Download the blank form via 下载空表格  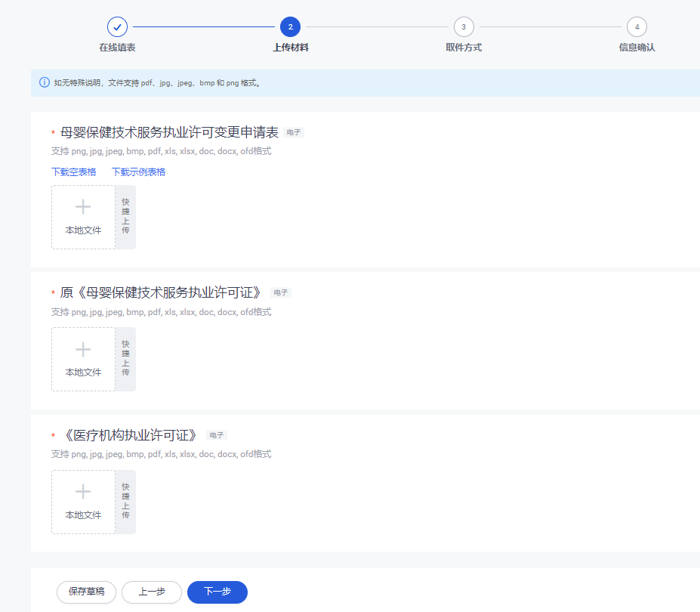click(x=74, y=172)
